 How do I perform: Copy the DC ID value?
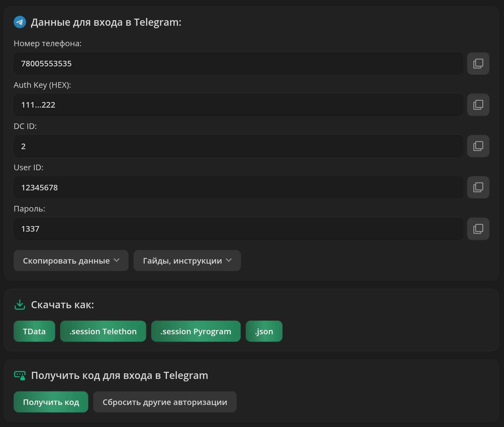(478, 146)
